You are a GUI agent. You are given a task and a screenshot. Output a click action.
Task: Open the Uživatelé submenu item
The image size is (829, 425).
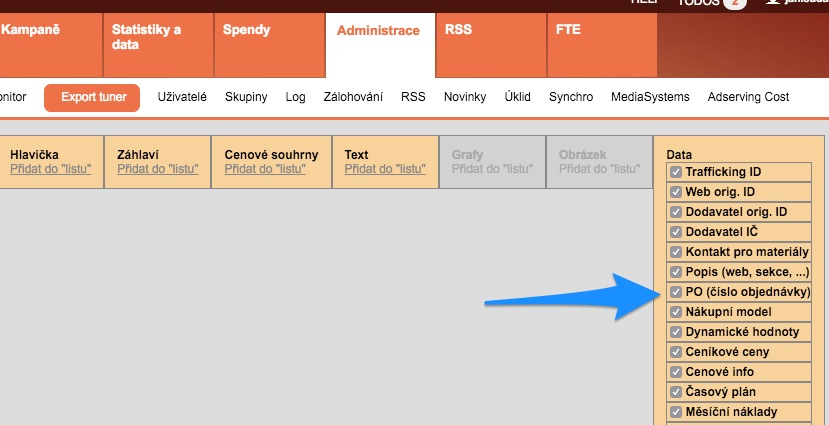pyautogui.click(x=182, y=98)
